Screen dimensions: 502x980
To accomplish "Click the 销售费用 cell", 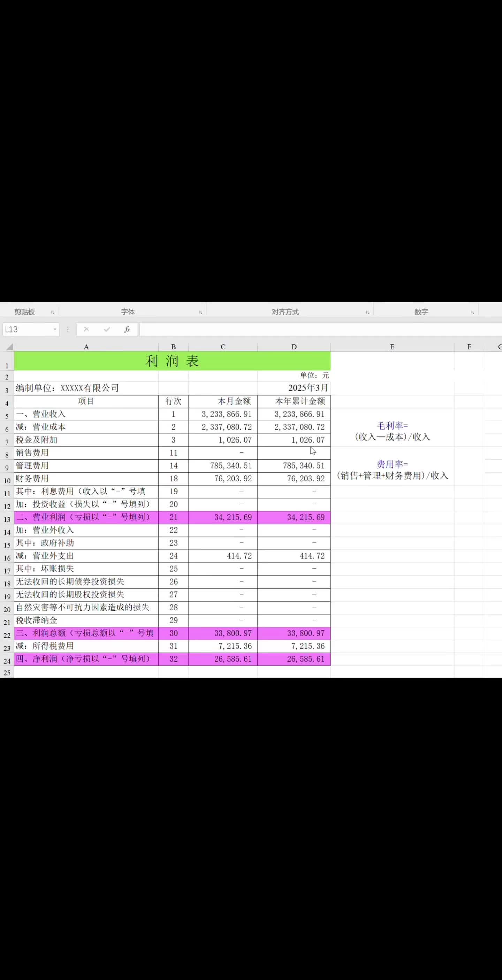I will pyautogui.click(x=86, y=453).
